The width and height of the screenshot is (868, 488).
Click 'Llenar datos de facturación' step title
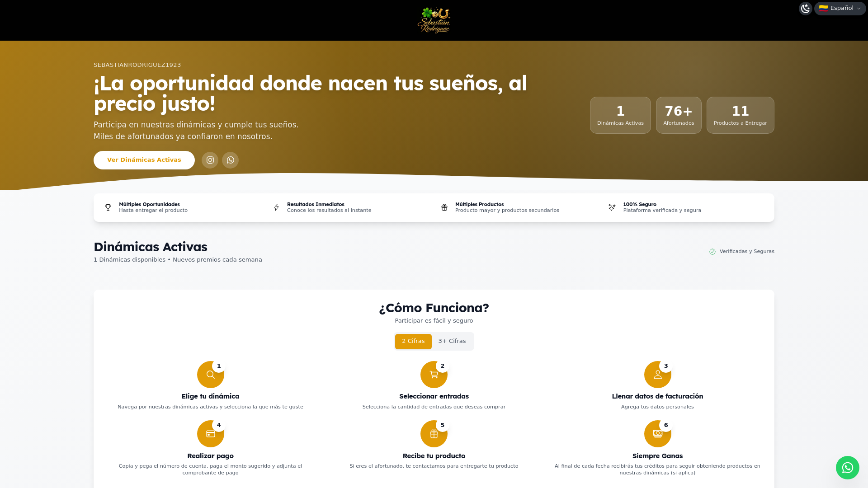[x=658, y=396]
